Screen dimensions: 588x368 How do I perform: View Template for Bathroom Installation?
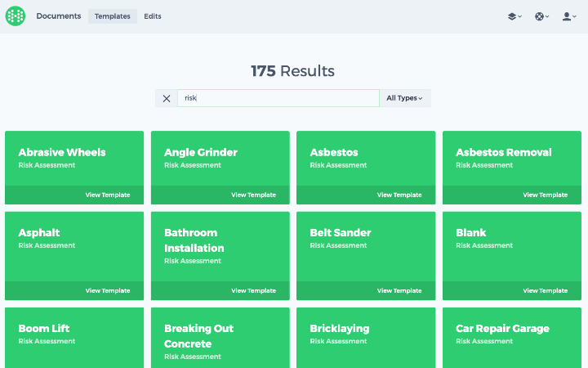point(253,290)
